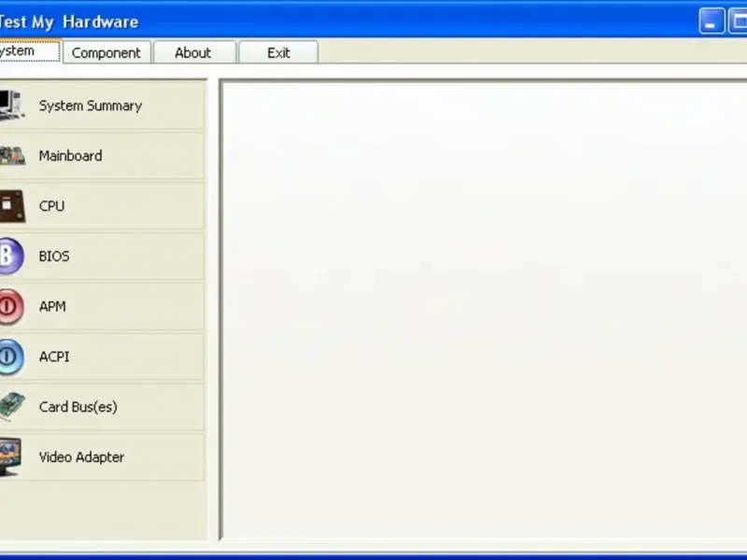The image size is (747, 560).
Task: Minimize the Test My Hardware window
Action: click(x=712, y=21)
